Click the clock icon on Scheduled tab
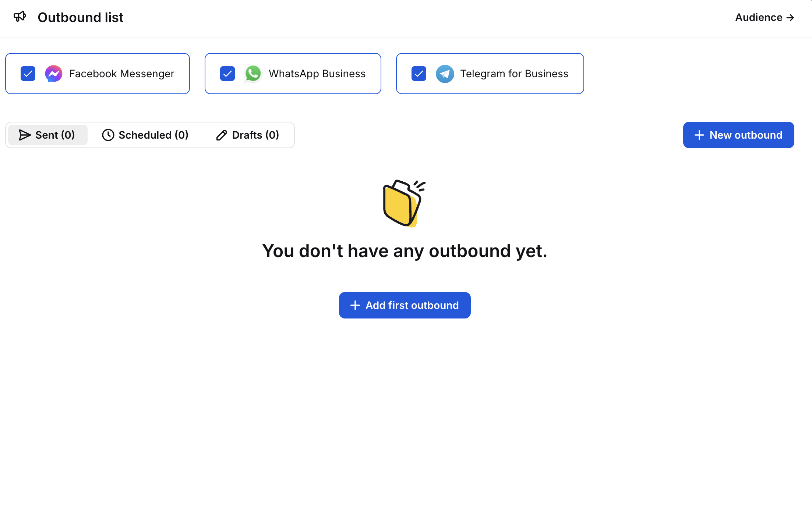Screen dimensions: 812x509 (108, 135)
